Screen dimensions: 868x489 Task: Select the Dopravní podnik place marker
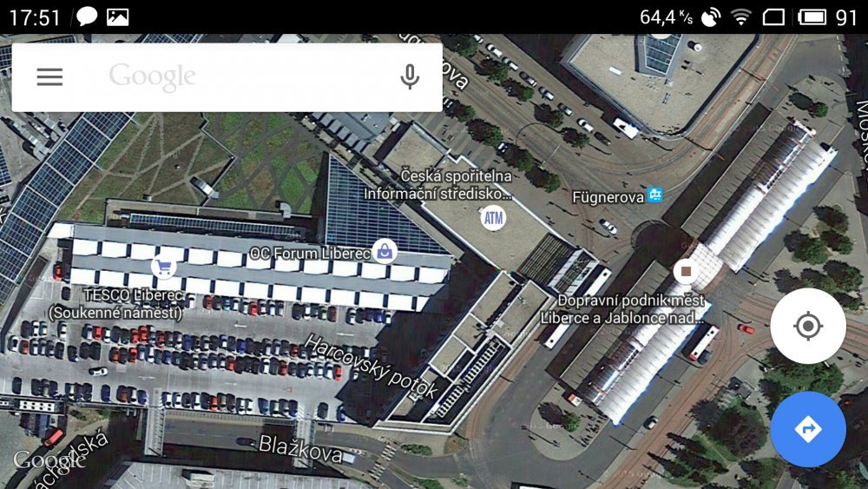point(686,271)
